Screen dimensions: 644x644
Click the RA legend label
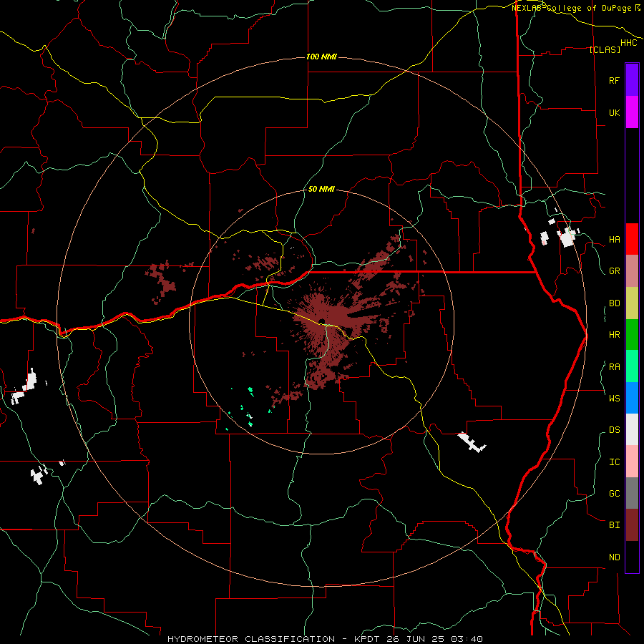click(x=614, y=367)
